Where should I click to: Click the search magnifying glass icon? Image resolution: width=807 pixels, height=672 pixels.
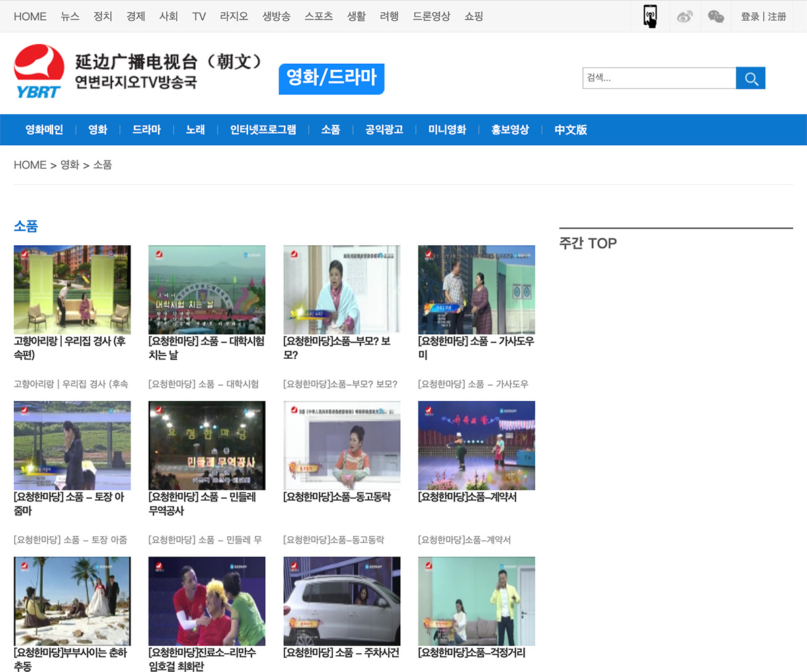[751, 78]
